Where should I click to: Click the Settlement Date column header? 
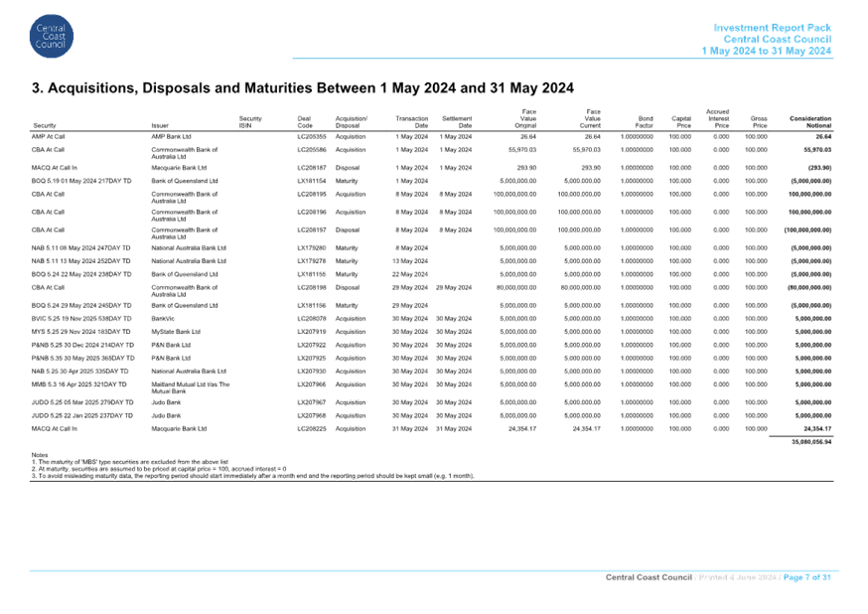(x=457, y=119)
